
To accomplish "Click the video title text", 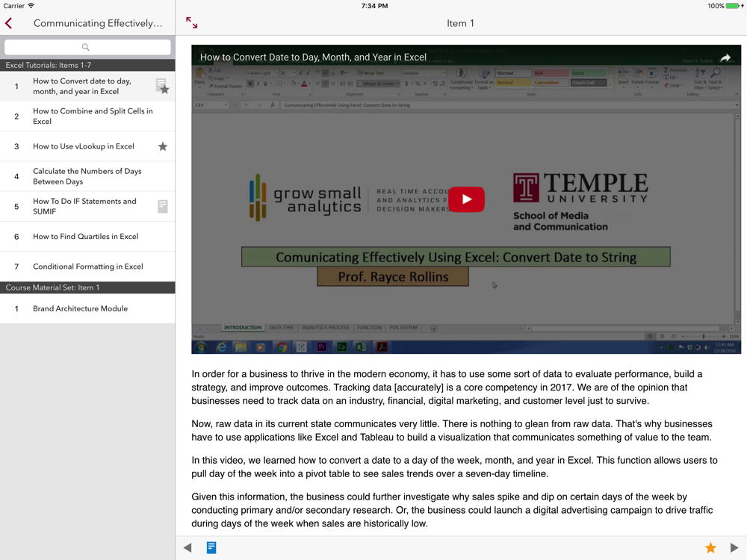I will tap(313, 57).
